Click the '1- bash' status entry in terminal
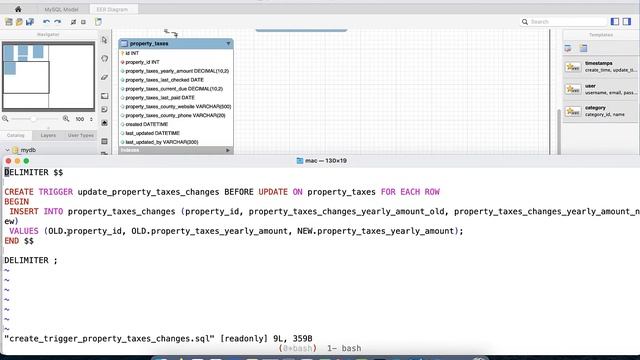The height and width of the screenshot is (360, 640). 344,349
